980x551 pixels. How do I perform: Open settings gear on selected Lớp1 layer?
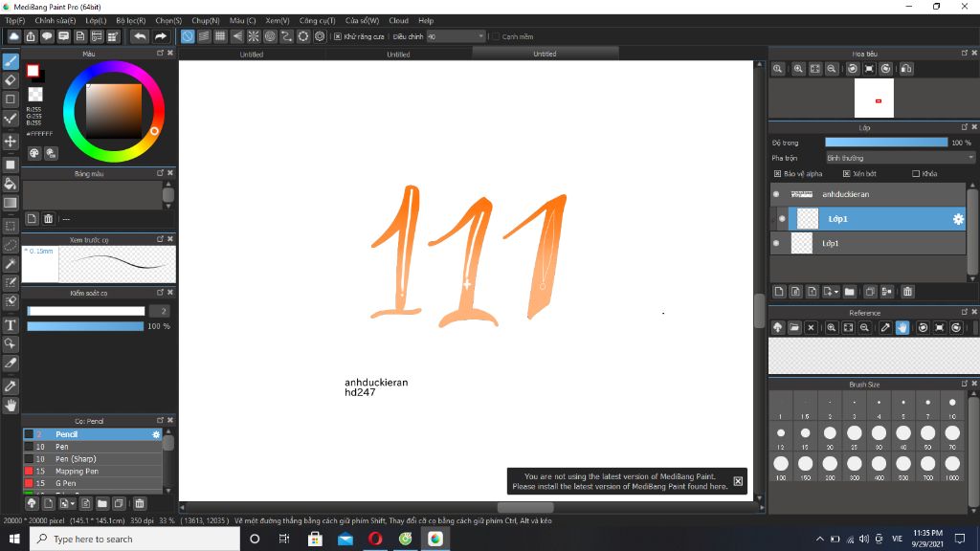point(957,219)
